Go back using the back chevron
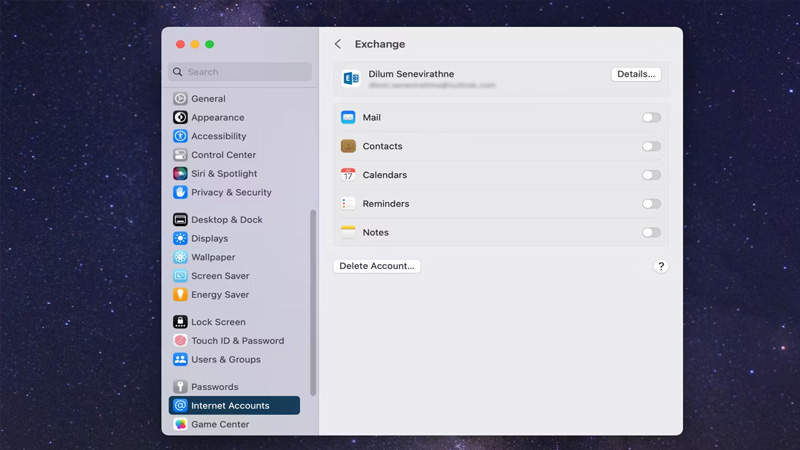This screenshot has height=450, width=800. pyautogui.click(x=338, y=44)
